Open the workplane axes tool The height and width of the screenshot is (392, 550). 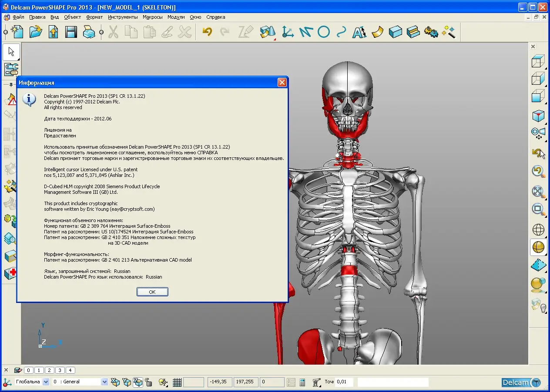click(287, 32)
